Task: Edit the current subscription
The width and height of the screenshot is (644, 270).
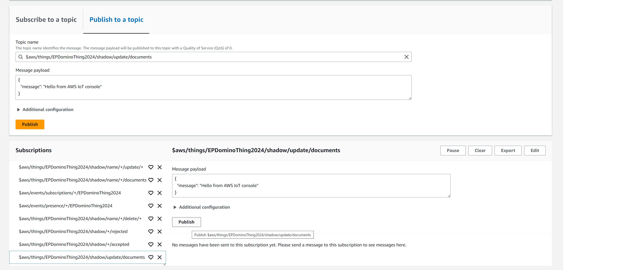Action: pyautogui.click(x=534, y=150)
